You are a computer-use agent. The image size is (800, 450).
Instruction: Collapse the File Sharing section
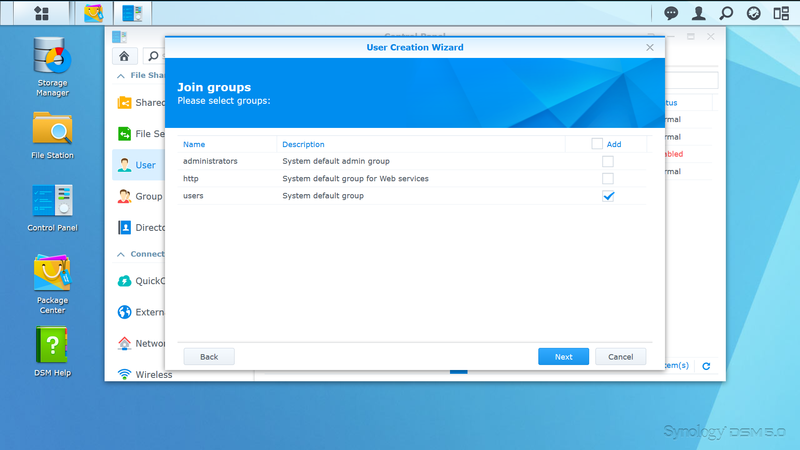point(121,75)
